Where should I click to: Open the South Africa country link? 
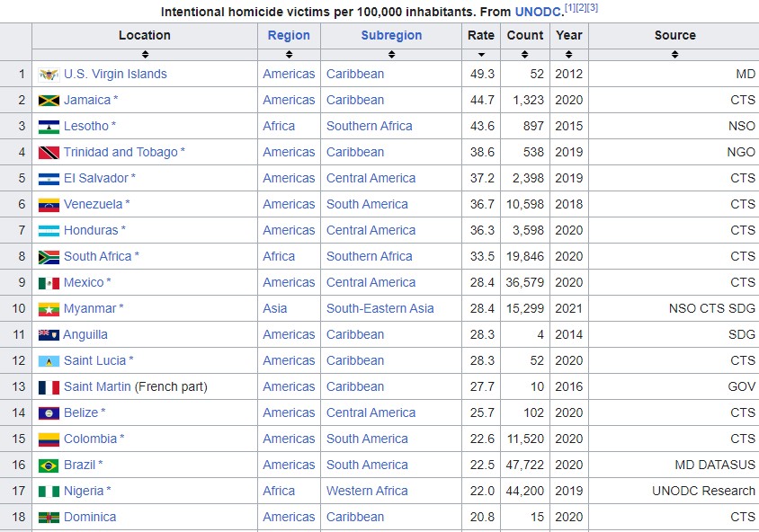click(98, 257)
